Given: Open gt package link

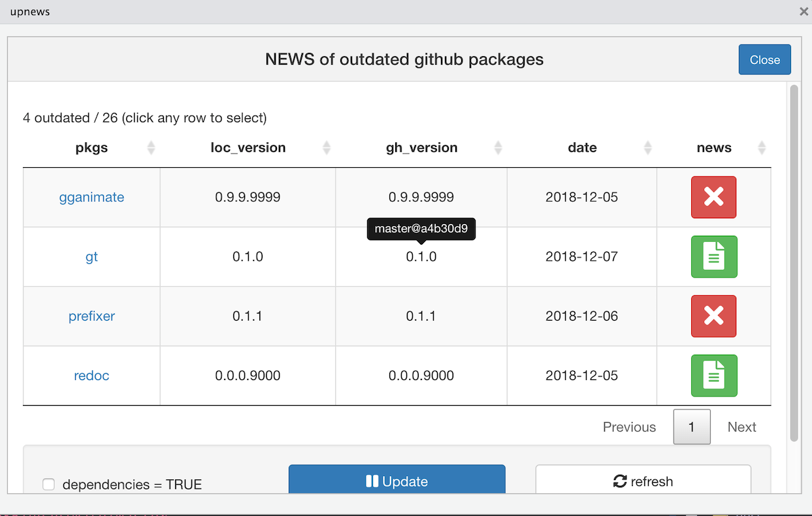Looking at the screenshot, I should [91, 257].
